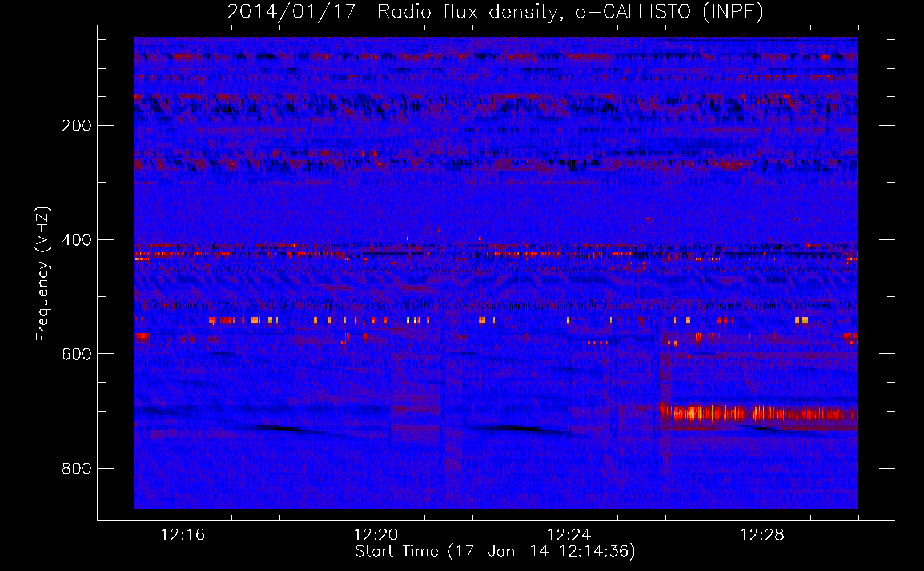Click the 12:16 time tick label

point(183,535)
